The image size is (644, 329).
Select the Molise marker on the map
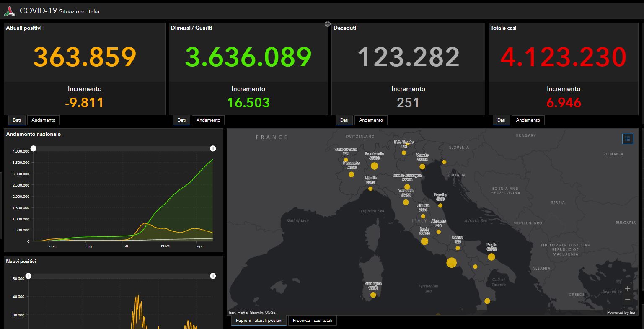[x=458, y=249]
